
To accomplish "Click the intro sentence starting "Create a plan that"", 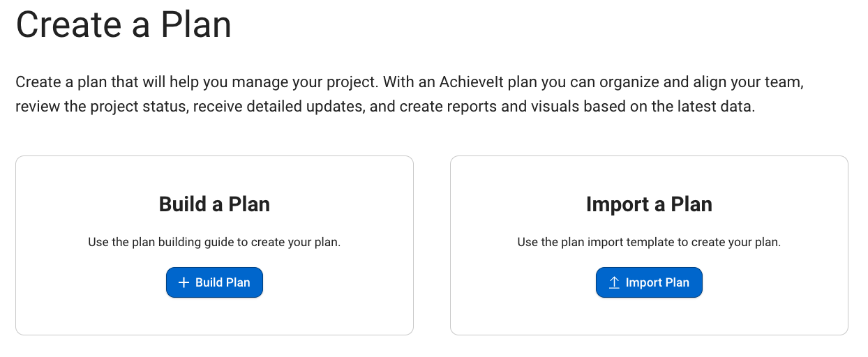I will (197, 82).
